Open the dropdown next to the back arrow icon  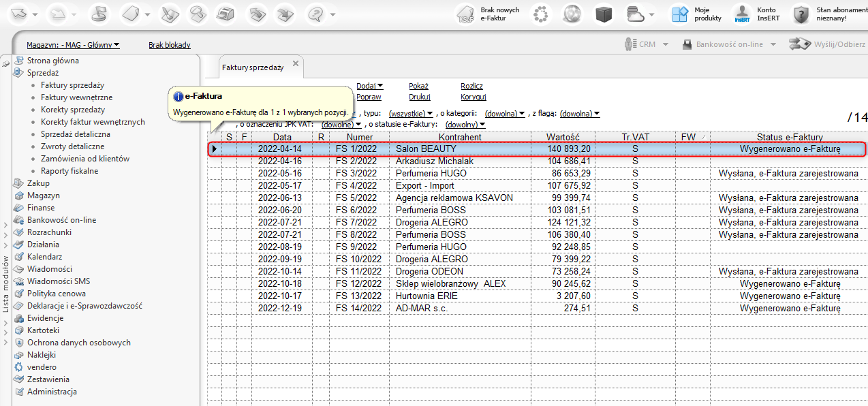point(36,14)
